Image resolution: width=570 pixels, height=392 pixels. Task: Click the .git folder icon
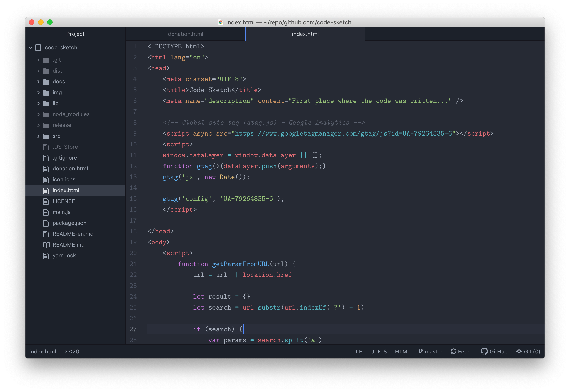coord(46,60)
